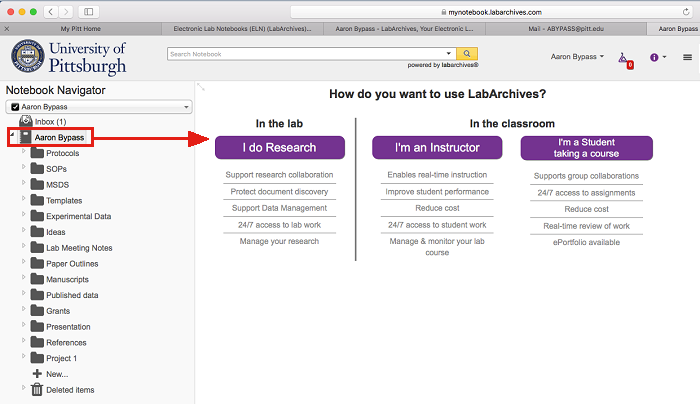
Task: Open the hamburger menu icon
Action: point(688,57)
